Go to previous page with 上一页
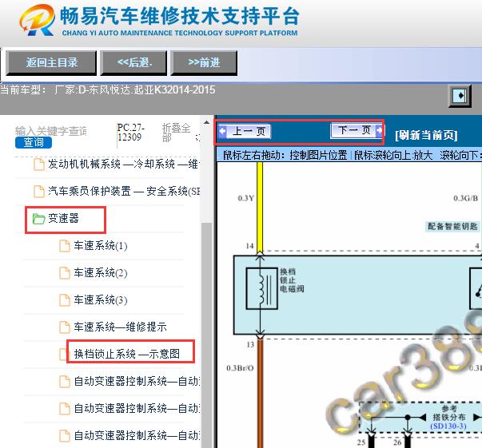Image resolution: width=482 pixels, height=448 pixels. pos(245,132)
